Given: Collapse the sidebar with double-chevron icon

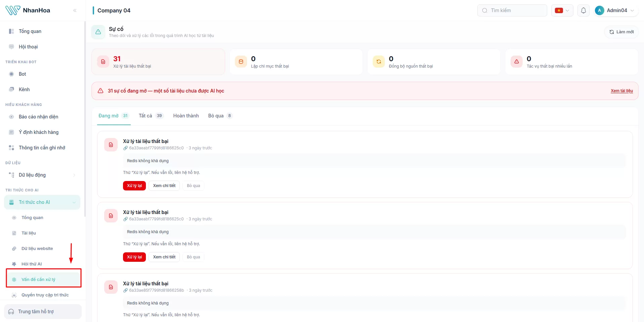Looking at the screenshot, I should tap(75, 10).
